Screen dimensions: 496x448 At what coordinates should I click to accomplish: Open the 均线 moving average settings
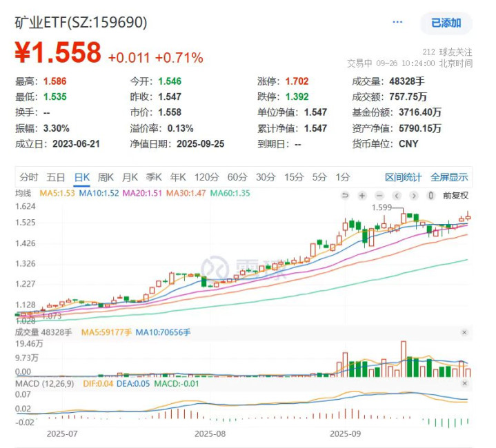[23, 194]
